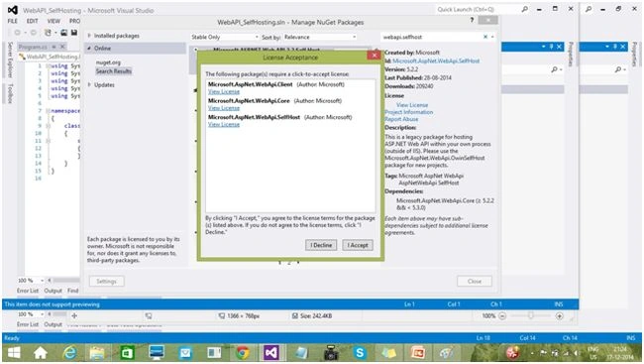Open Skype from the taskbar
Screen dimensions: 644x364
(360, 352)
